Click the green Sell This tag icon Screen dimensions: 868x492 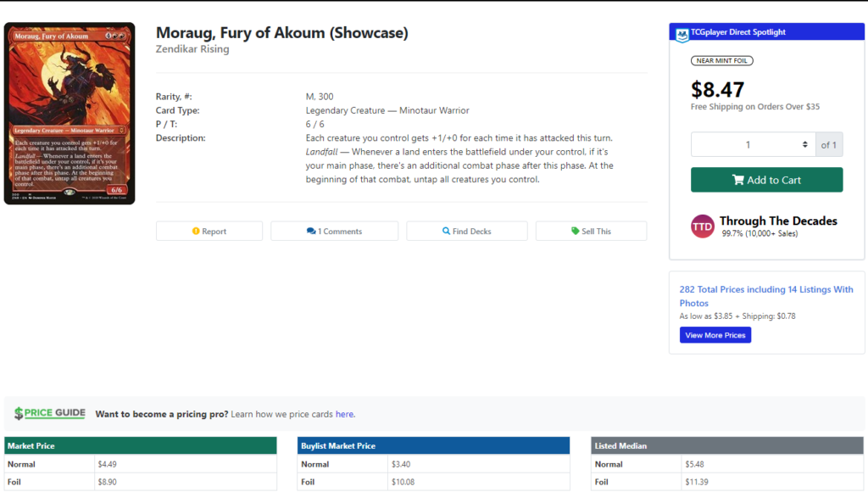pos(576,231)
